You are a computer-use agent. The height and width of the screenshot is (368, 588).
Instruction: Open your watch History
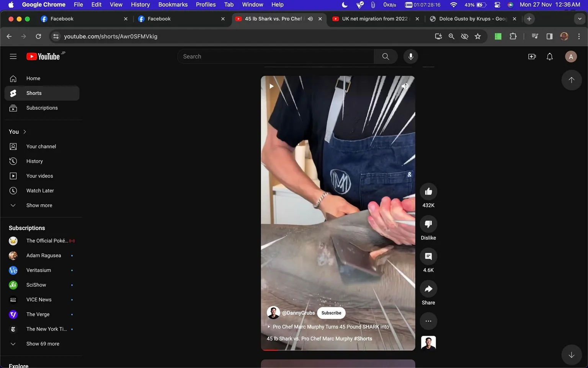[x=34, y=161]
